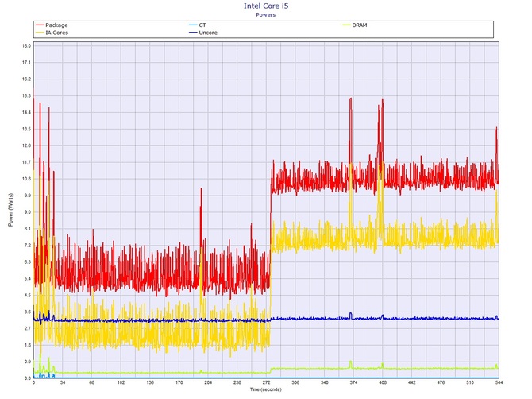Click the 4.5 y-axis value
The height and width of the screenshot is (399, 532).
(27, 295)
